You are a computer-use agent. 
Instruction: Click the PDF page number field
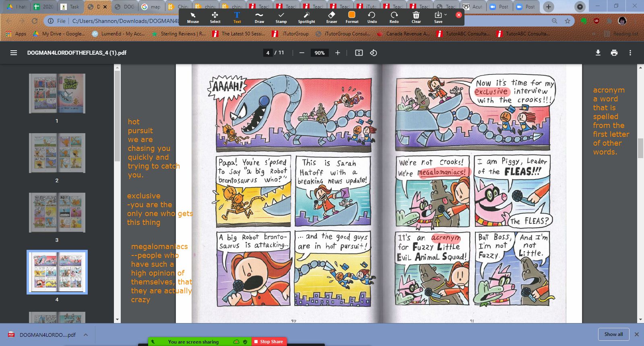[x=268, y=53]
